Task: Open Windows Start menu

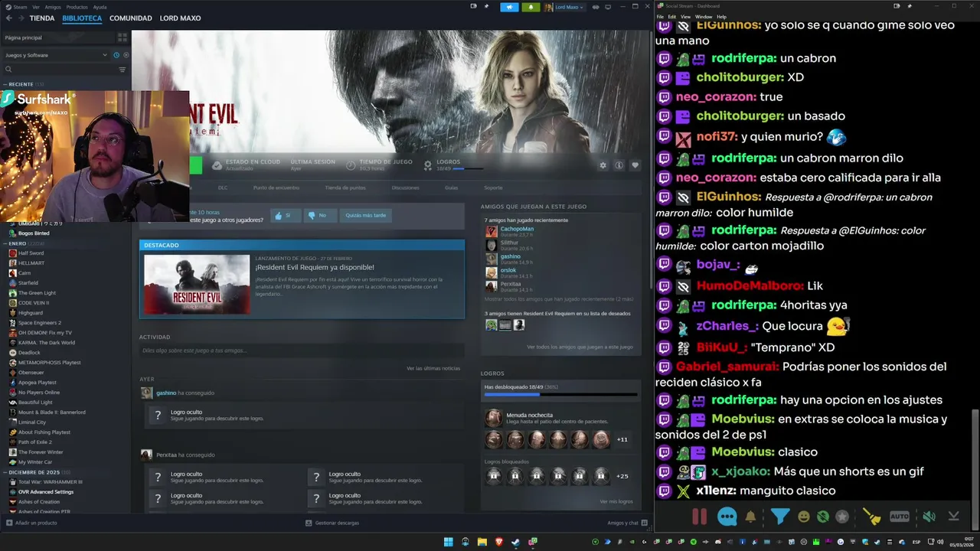Action: click(449, 542)
